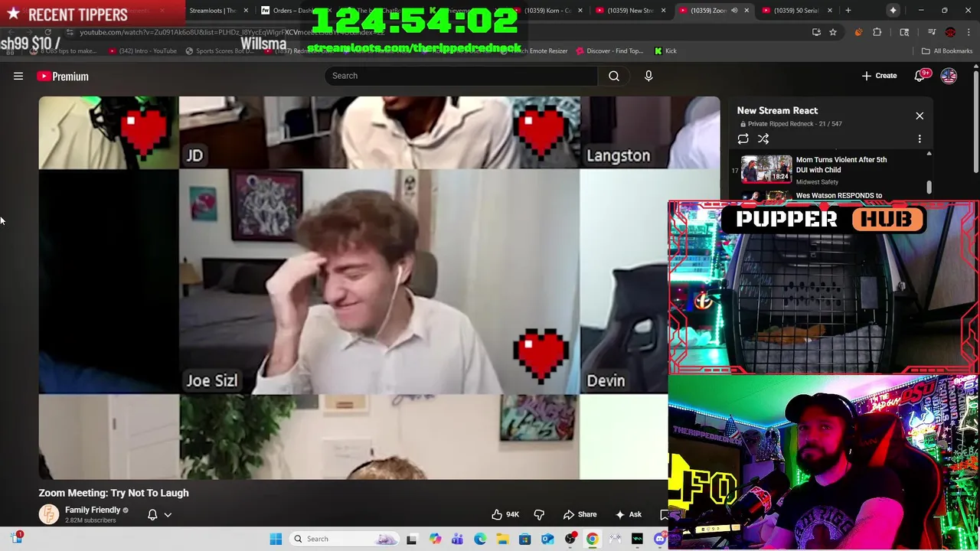The width and height of the screenshot is (980, 551).
Task: Switch to OBS Studio on taskbar
Action: pos(570,539)
